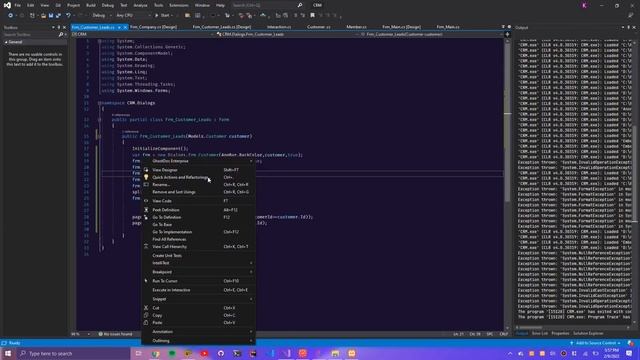Viewport: 640px width, 360px height.
Task: Open the Extensions menu
Action: click(x=179, y=5)
